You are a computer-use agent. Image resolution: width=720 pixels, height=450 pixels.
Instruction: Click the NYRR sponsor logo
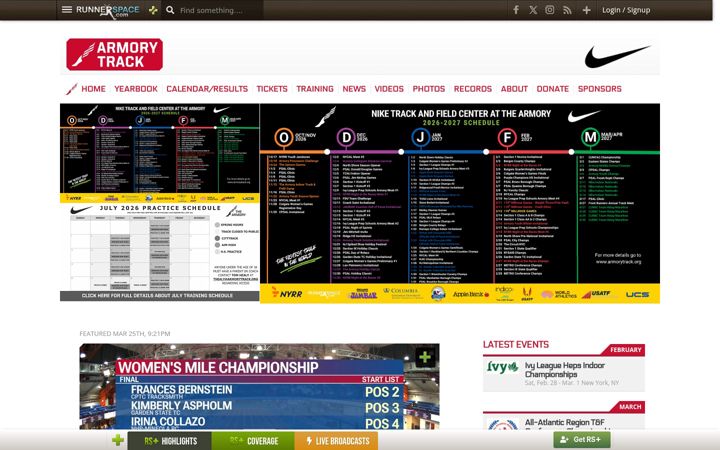coord(287,293)
